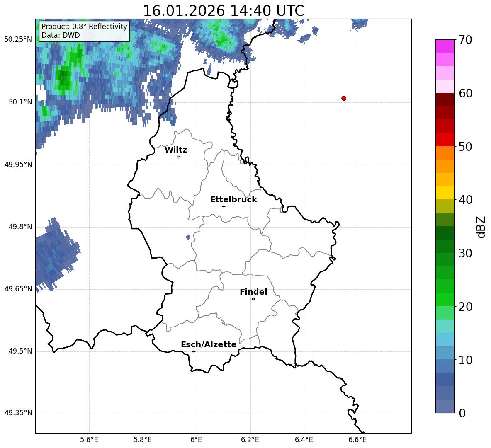Click the dark red colorbar segment below 60
The height and width of the screenshot is (448, 491).
[445, 99]
